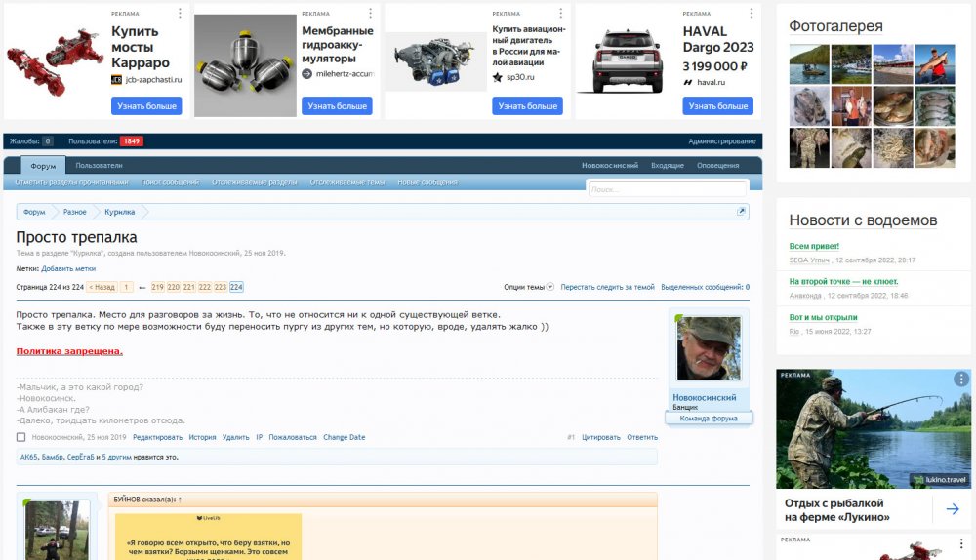Switch to the Пользователи tab

[100, 166]
